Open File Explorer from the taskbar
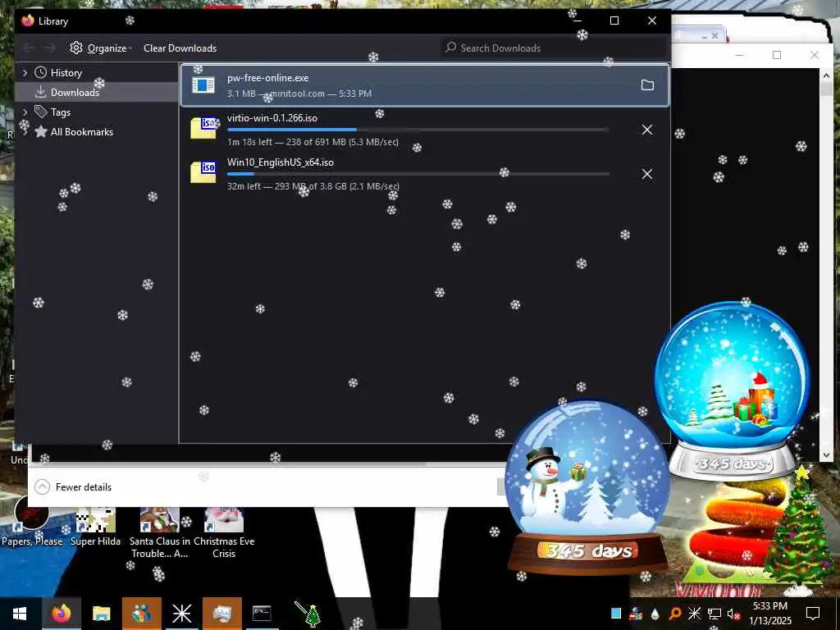Viewport: 840px width, 630px height. pyautogui.click(x=101, y=614)
